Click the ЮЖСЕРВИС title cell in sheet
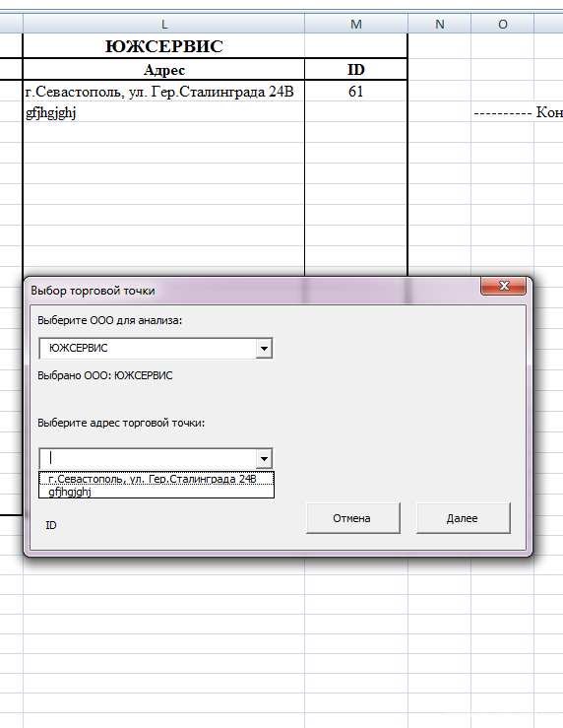This screenshot has width=563, height=728. [x=163, y=46]
